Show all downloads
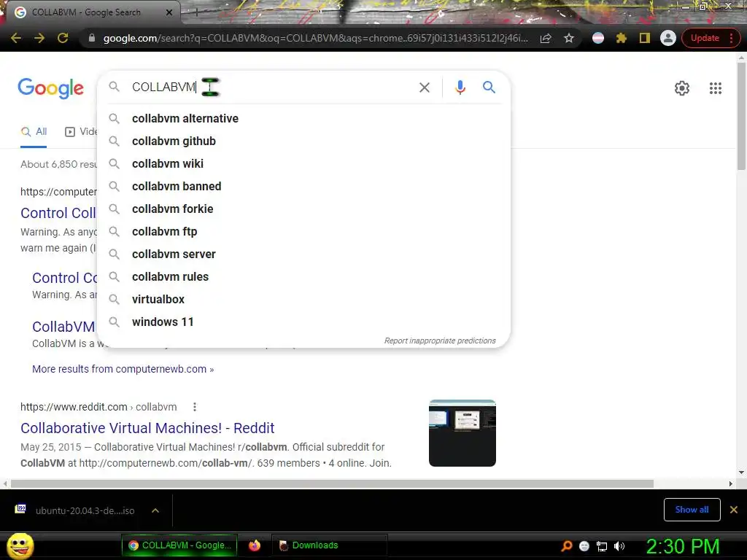 (x=692, y=510)
